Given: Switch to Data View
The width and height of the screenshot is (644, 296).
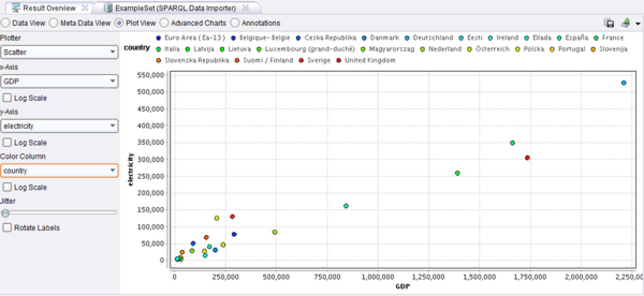Looking at the screenshot, I should pos(5,23).
